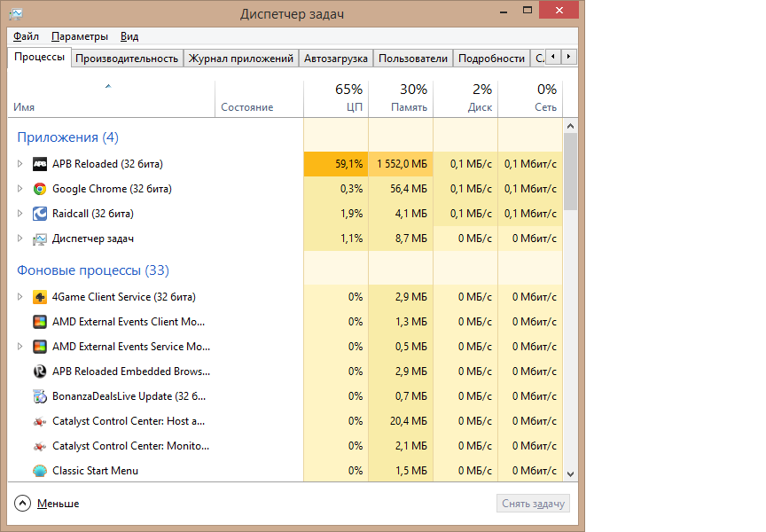Expand the Google Chrome process group
This screenshot has width=766, height=532.
coord(20,189)
